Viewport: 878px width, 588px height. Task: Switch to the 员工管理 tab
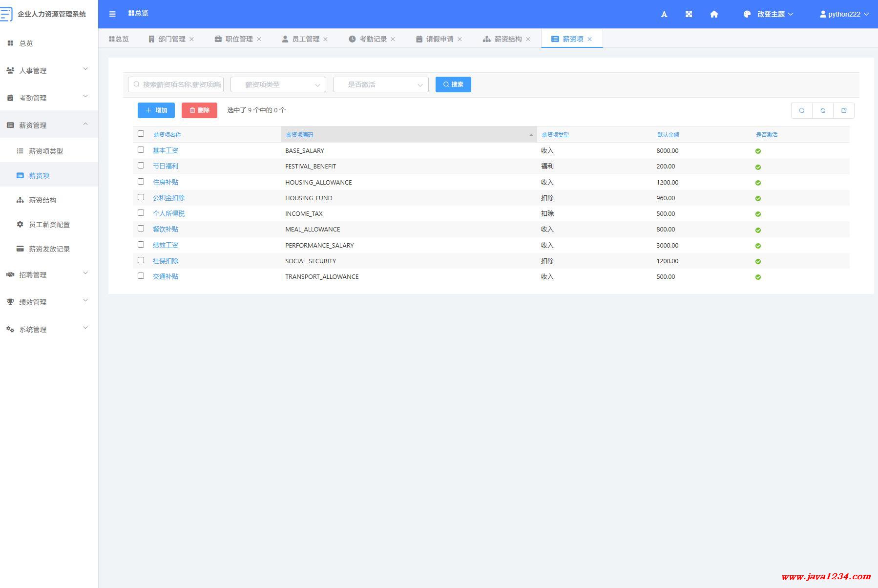pos(305,39)
